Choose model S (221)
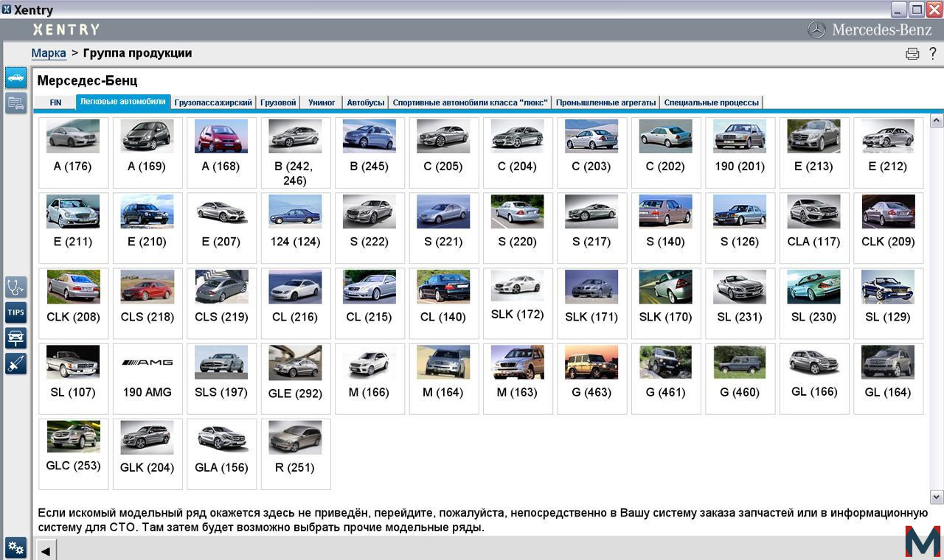 click(x=443, y=228)
